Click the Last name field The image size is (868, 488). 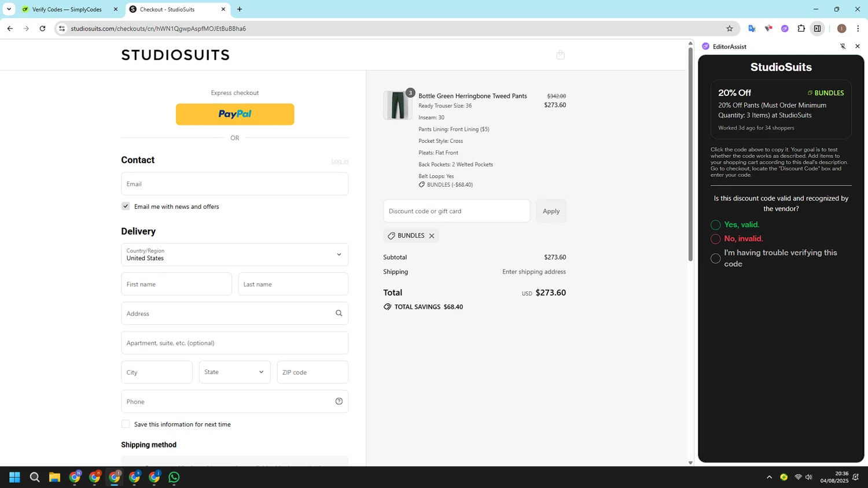(x=293, y=284)
